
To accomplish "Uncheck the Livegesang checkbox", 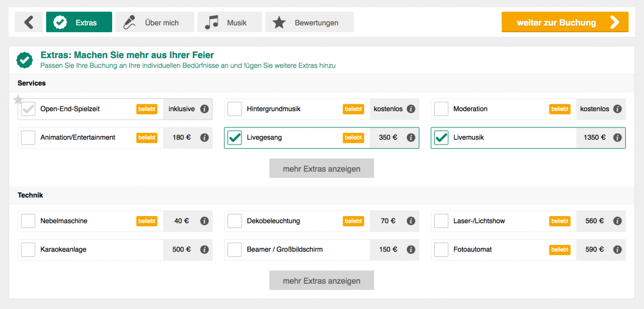I will (235, 138).
